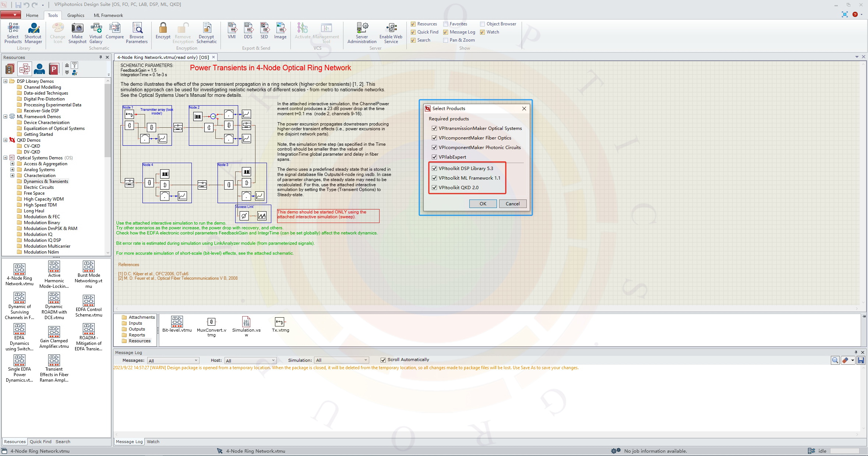Toggle Scroll Automatically checkbox
The width and height of the screenshot is (868, 456).
pos(383,360)
